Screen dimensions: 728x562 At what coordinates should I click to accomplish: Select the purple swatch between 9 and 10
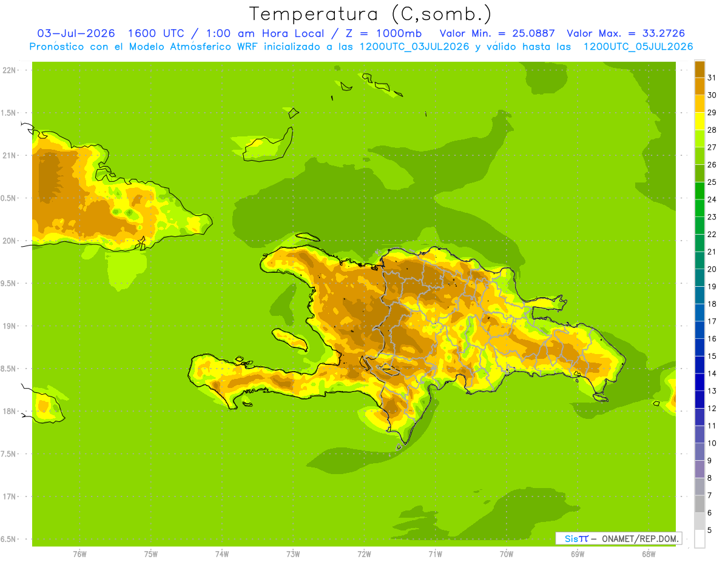[x=699, y=452]
